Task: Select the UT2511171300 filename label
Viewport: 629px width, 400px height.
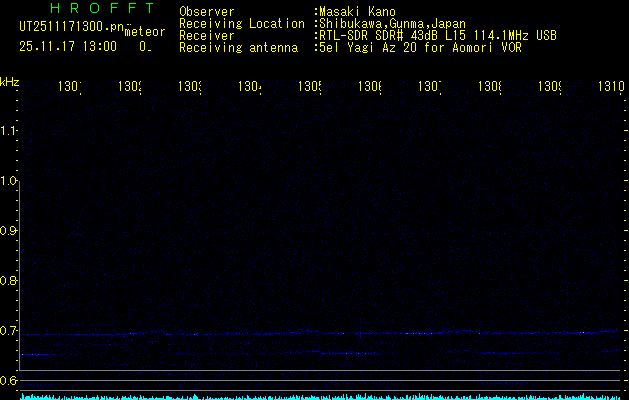Action: pos(72,26)
